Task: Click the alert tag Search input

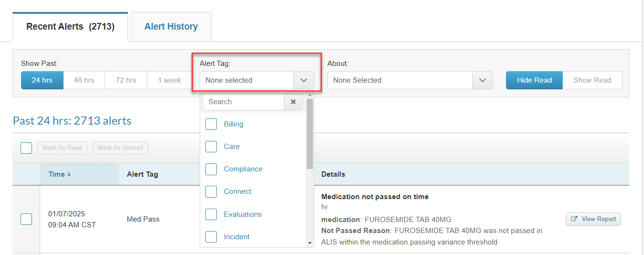Action: [x=244, y=102]
